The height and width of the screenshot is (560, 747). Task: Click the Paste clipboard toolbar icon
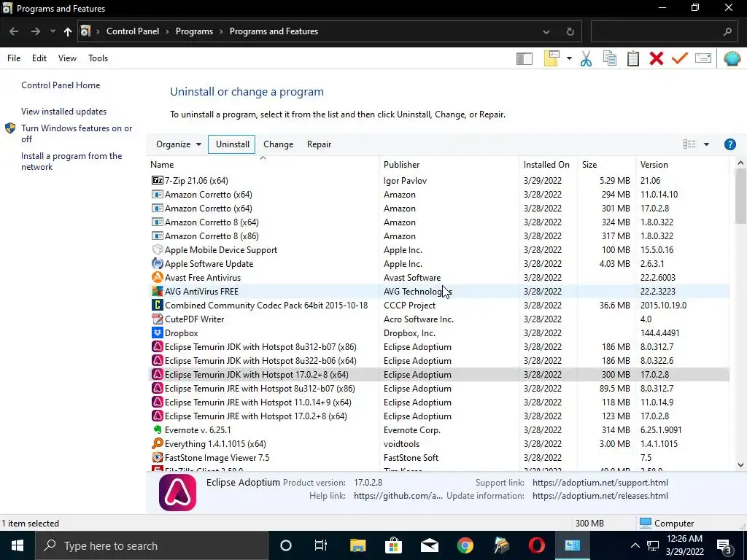coord(633,58)
